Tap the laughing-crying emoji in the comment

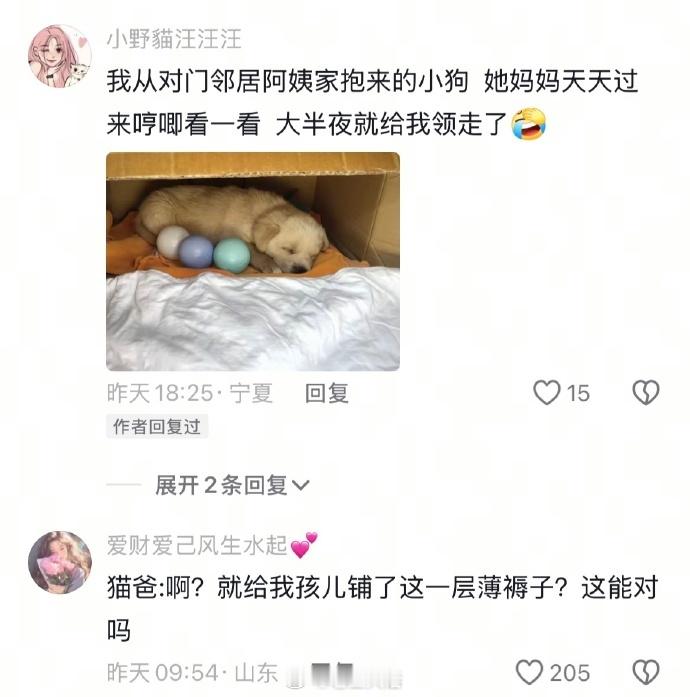[x=528, y=124]
